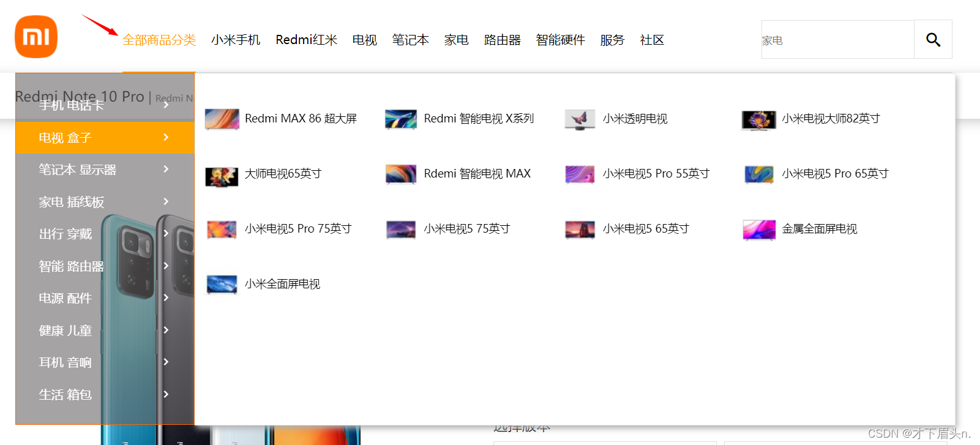Select 电视 in top navigation
Screen dimensions: 980x445
click(364, 40)
